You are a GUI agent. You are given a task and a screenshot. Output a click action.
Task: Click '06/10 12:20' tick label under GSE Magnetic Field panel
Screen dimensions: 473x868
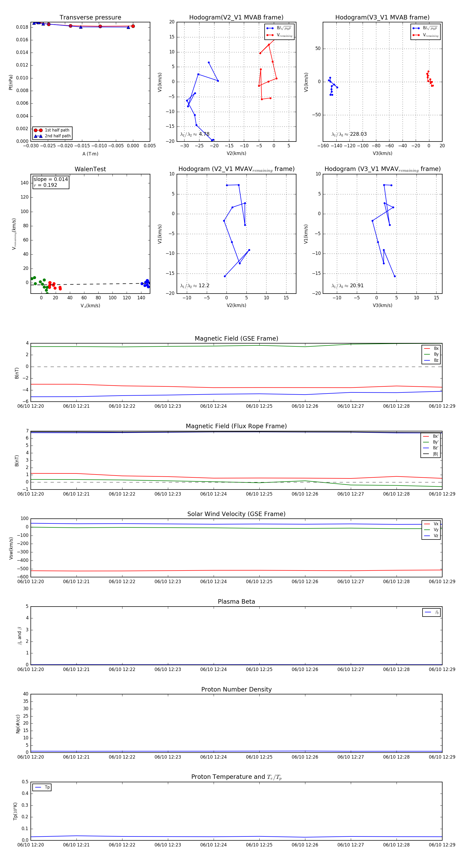[x=31, y=406]
